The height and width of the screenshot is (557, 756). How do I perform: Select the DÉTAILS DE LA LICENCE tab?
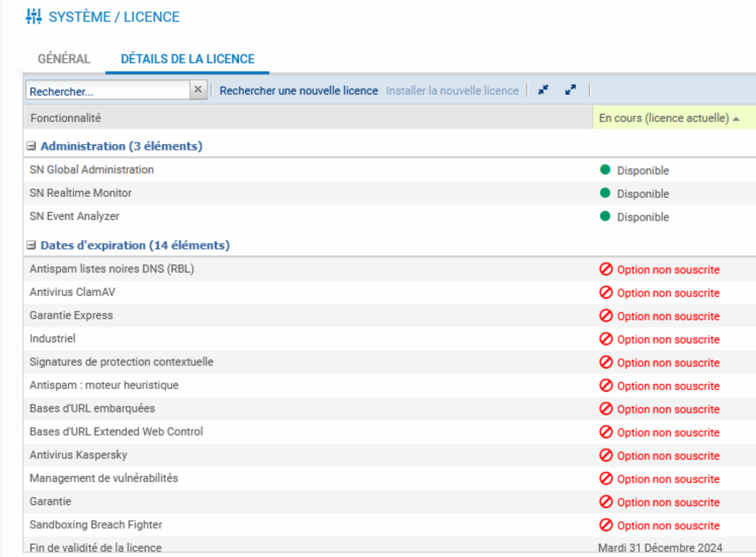[188, 59]
